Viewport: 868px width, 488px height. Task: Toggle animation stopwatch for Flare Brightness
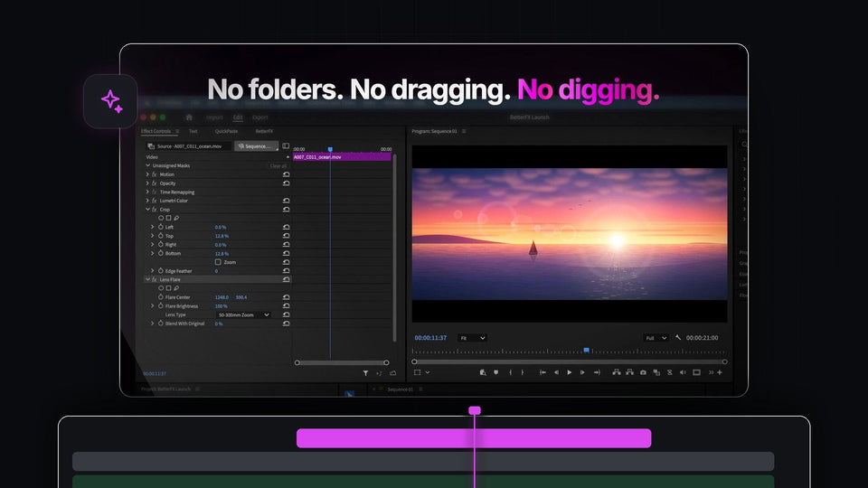point(161,306)
